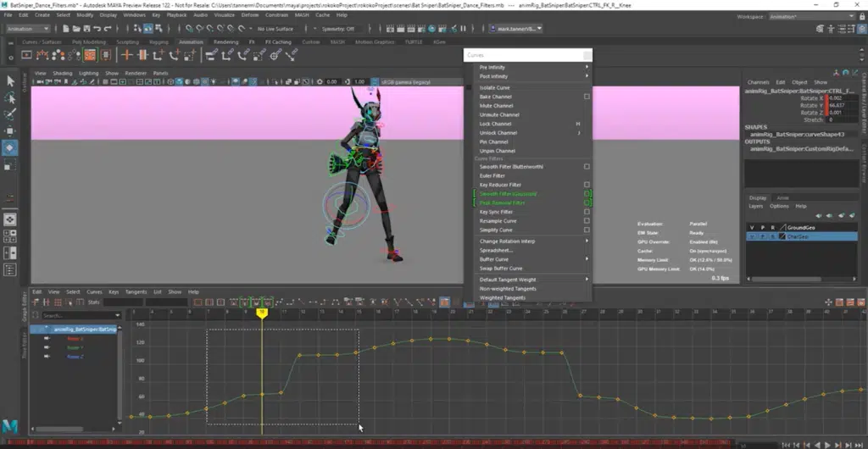Image resolution: width=868 pixels, height=449 pixels.
Task: Click the Open Scene folder icon
Action: tap(76, 29)
